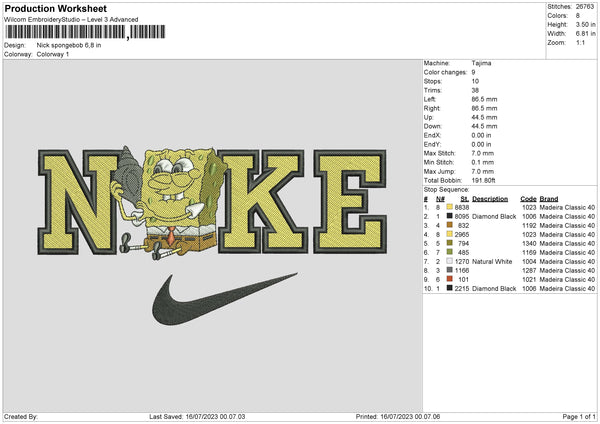Select stitch count '8838' in stop 1
This screenshot has height=424, width=600.
pos(462,207)
